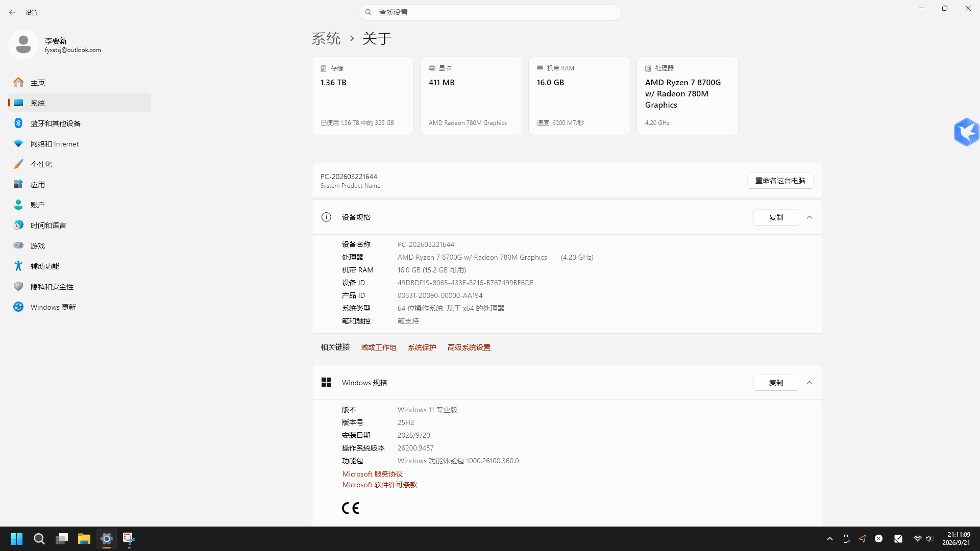Open the volume tray icon
This screenshot has height=551, width=980.
coord(929,539)
